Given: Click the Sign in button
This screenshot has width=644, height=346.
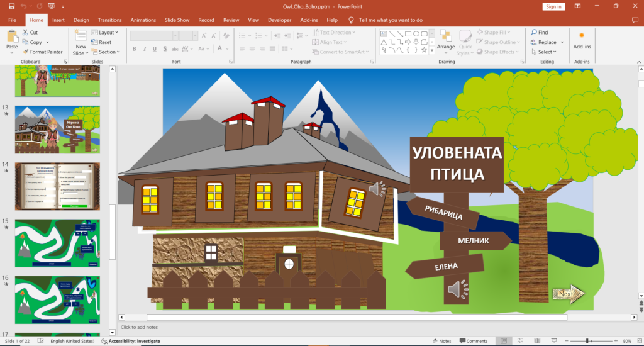Looking at the screenshot, I should pyautogui.click(x=553, y=6).
